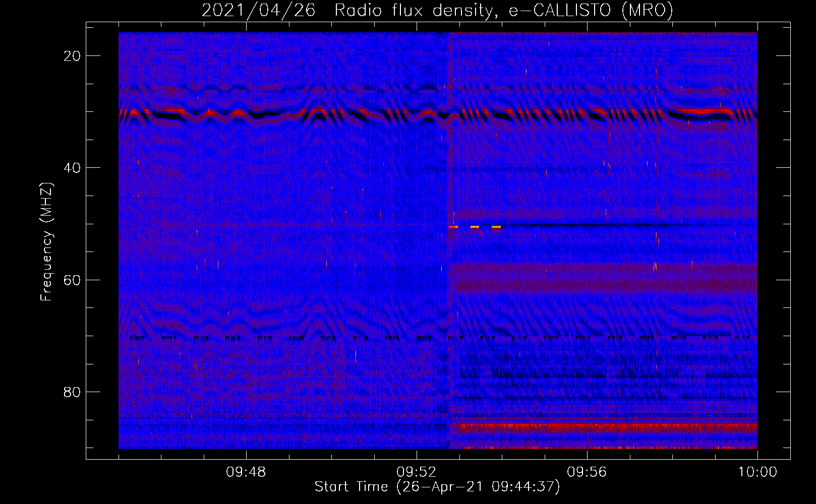Click the 40 frequency tick label
This screenshot has width=816, height=504.
tap(72, 168)
